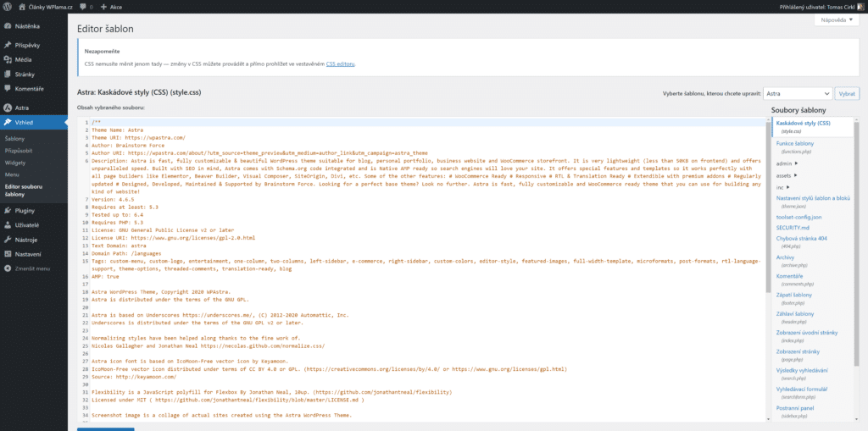This screenshot has width=868, height=431.
Task: Open Uživatelé users icon
Action: [7, 225]
